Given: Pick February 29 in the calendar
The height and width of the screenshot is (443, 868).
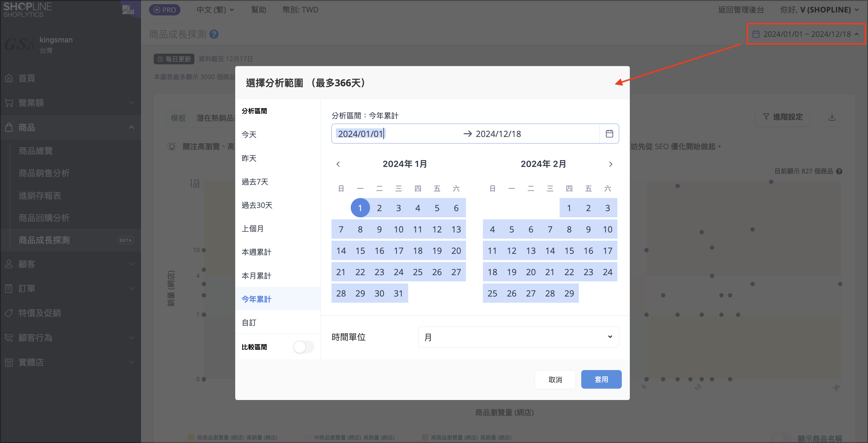Looking at the screenshot, I should (569, 293).
